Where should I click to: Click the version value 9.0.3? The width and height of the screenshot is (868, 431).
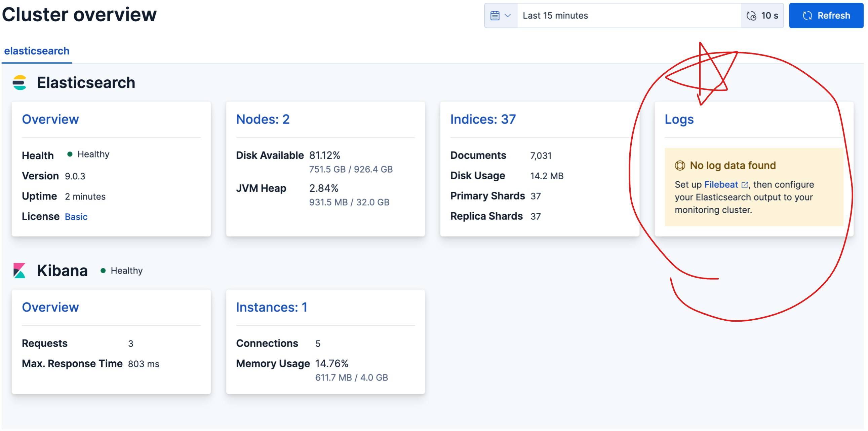pos(75,176)
